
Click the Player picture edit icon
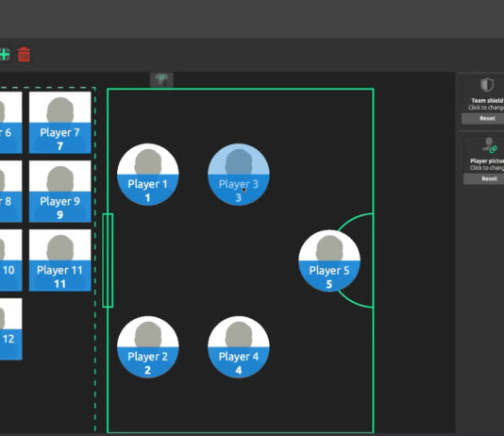coord(489,145)
